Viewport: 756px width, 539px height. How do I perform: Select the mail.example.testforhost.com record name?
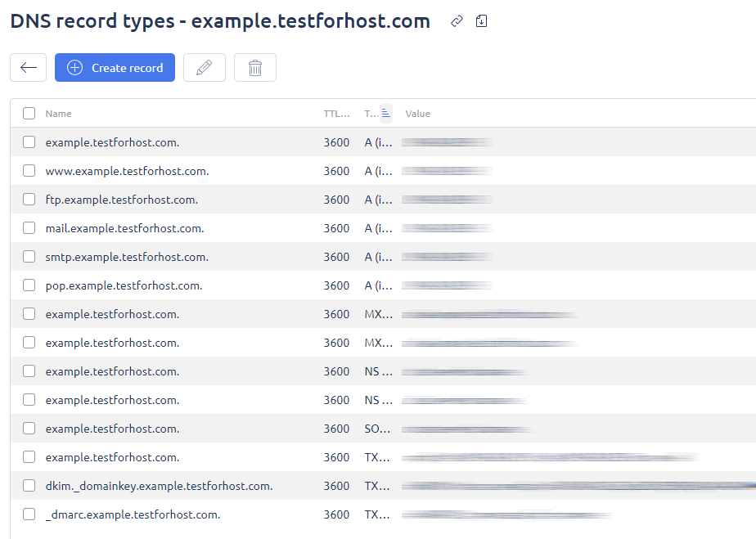point(124,228)
